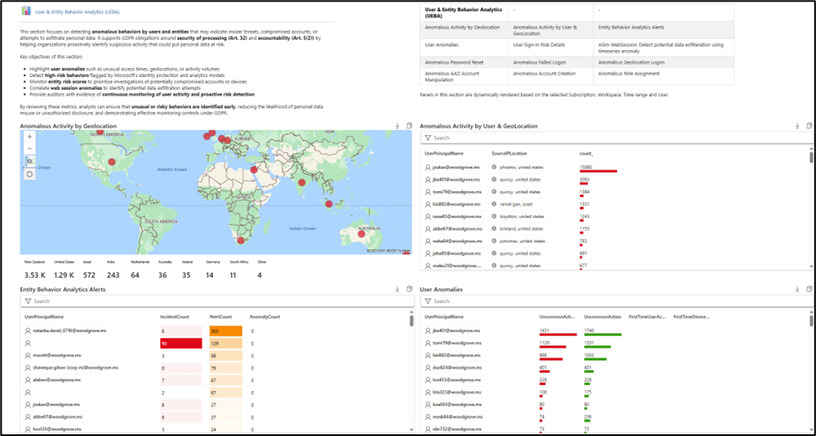The width and height of the screenshot is (816, 436).
Task: Go to Anomalous Role Assignment in section table
Action: [629, 73]
